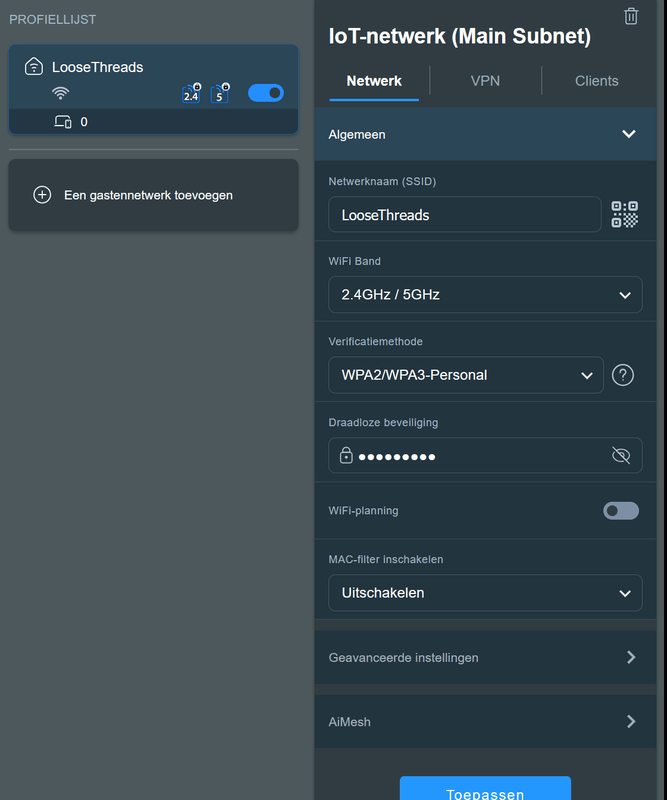
Task: Switch to the Clients tab
Action: point(596,81)
